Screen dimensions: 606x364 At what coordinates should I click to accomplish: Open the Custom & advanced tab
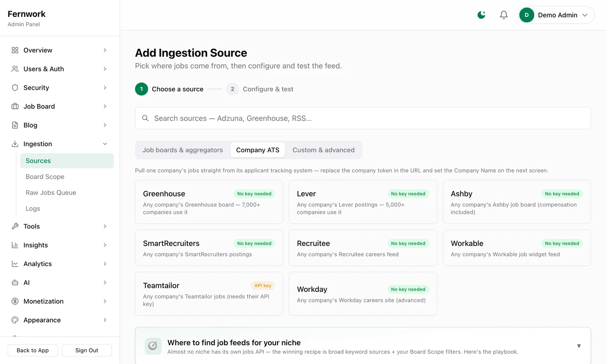[x=323, y=150]
